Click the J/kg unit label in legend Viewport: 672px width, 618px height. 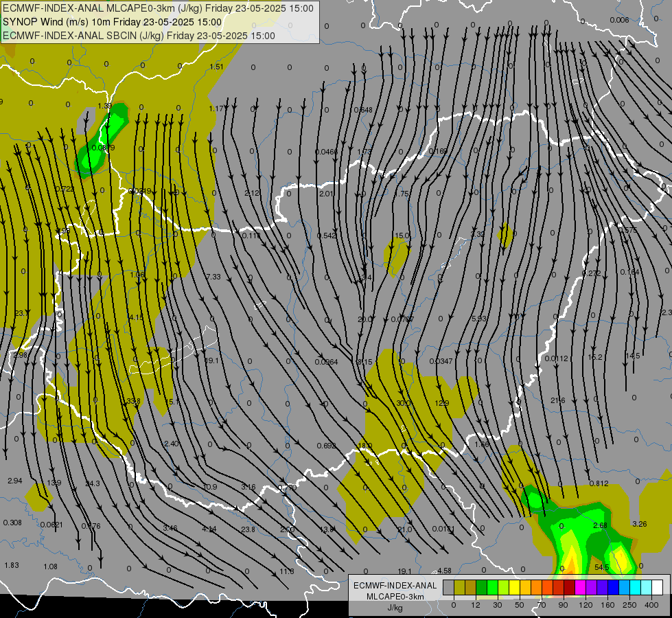click(395, 608)
